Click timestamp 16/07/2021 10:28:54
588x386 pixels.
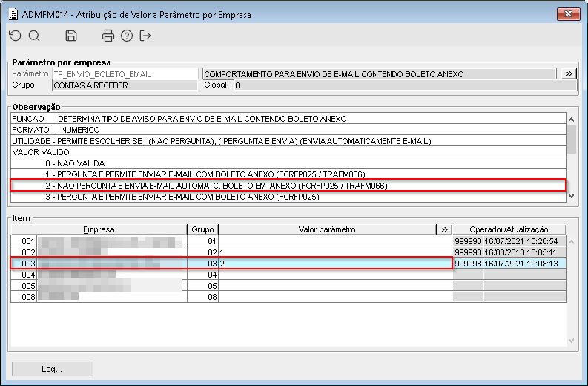tap(524, 241)
